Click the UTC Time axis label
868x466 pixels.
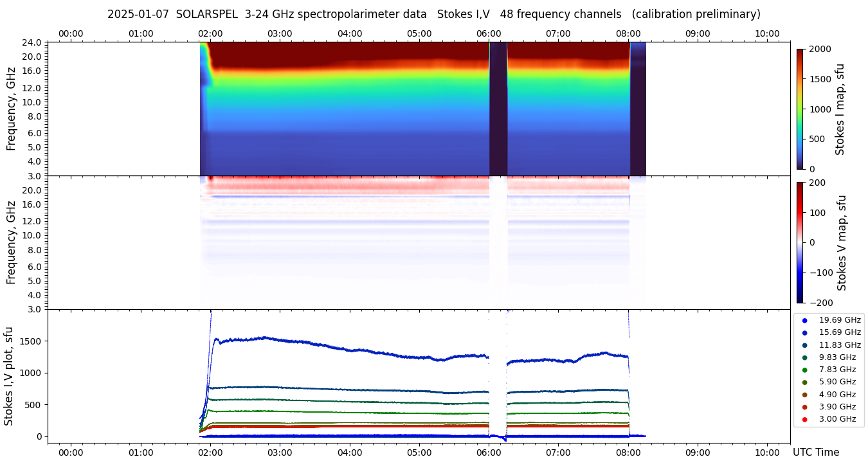815,453
